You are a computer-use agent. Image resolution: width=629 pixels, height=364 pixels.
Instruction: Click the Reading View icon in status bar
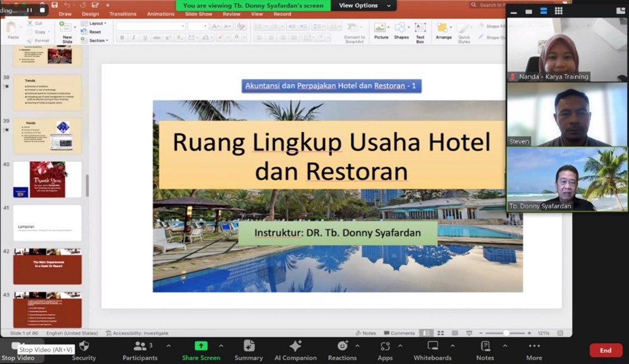tap(455, 333)
